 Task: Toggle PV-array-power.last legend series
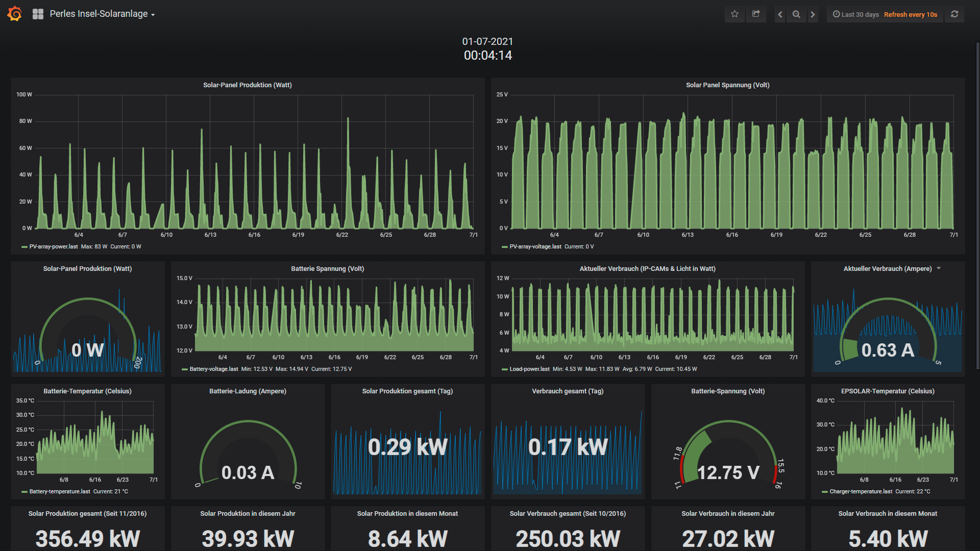53,246
